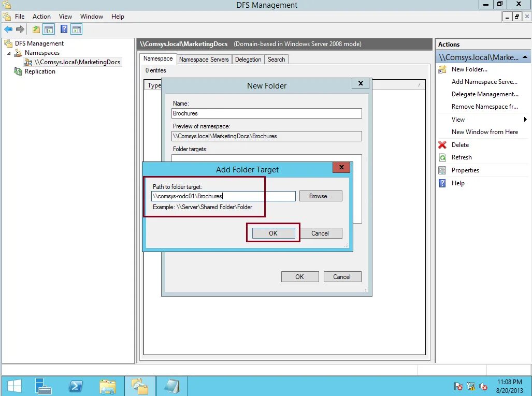Open Server Manager from the taskbar
532x396 pixels.
tap(43, 386)
